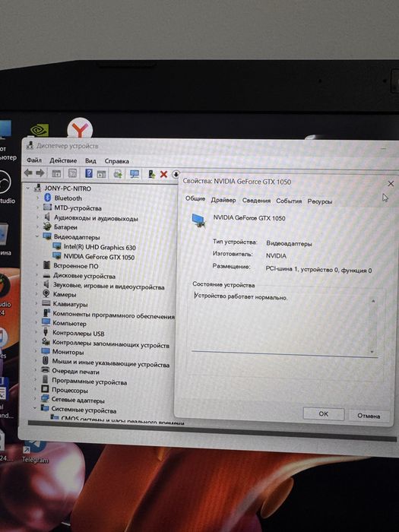
Task: Click the Show/hide console tree toolbar icon
Action: [56, 174]
